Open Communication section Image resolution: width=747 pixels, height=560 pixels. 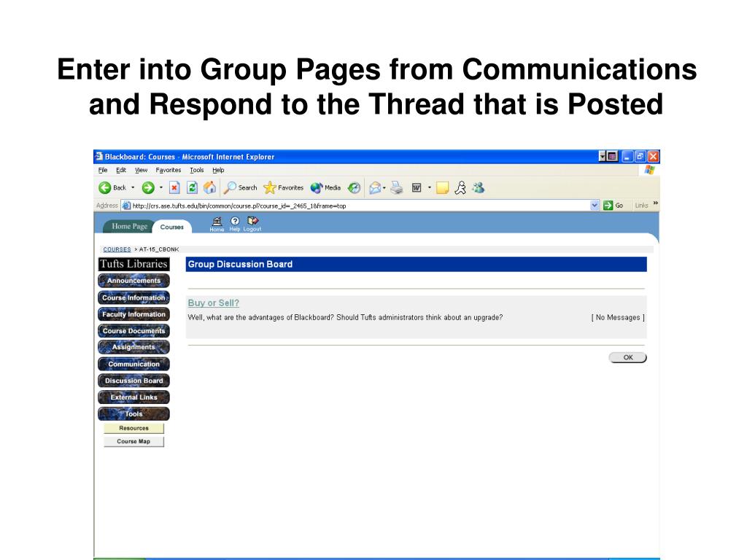134,364
